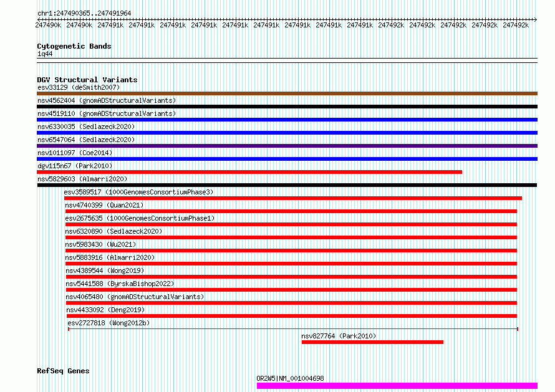
Task: Select the 1q44 cytogenetic band label
Action: [x=45, y=54]
